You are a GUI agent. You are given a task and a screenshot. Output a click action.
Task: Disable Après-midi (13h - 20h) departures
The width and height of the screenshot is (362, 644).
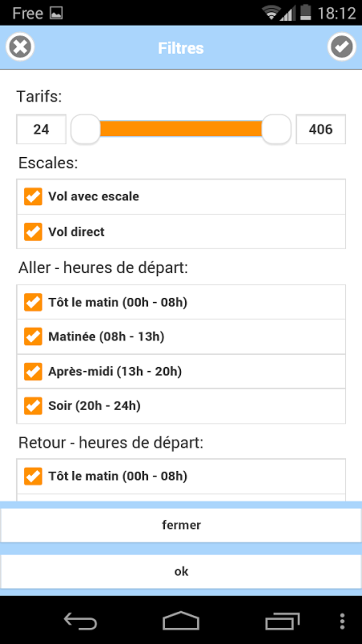[33, 371]
